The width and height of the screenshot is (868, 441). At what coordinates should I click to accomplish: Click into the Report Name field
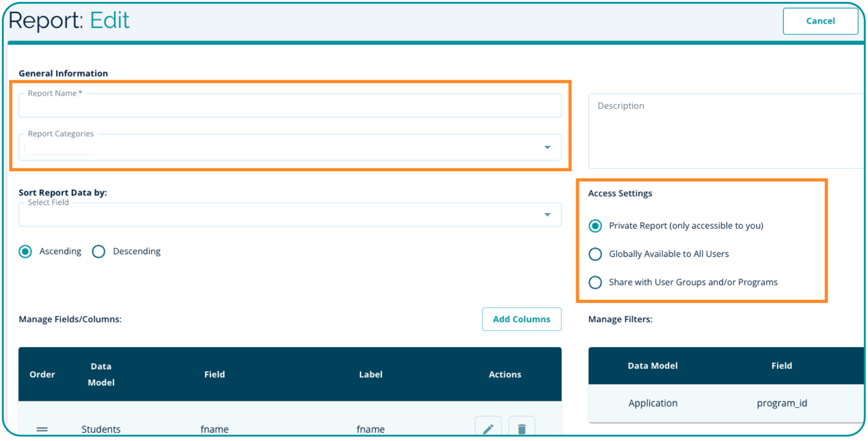pyautogui.click(x=290, y=106)
